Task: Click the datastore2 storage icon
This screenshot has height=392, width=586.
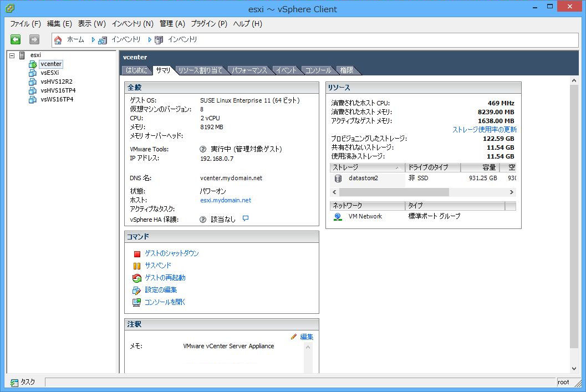Action: tap(338, 178)
